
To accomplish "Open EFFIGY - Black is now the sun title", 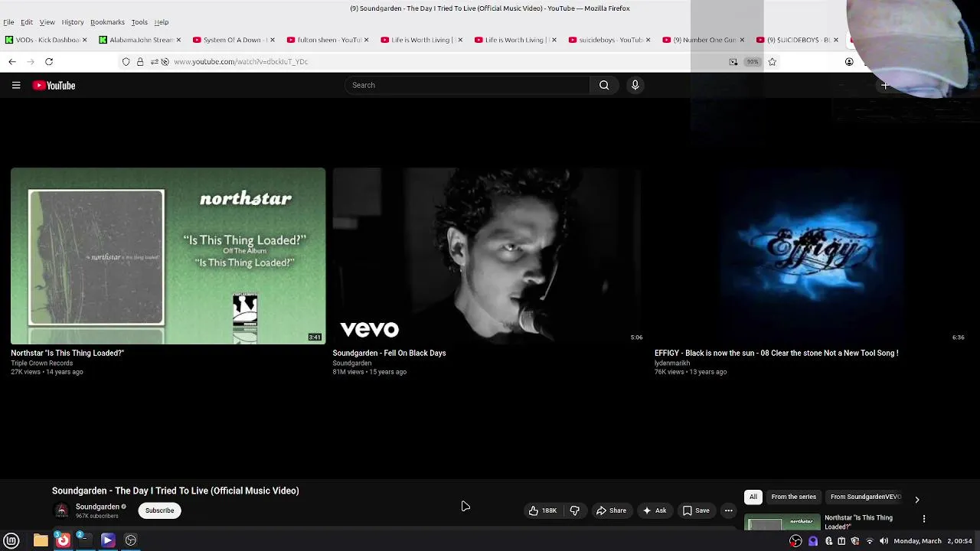I will 776,353.
